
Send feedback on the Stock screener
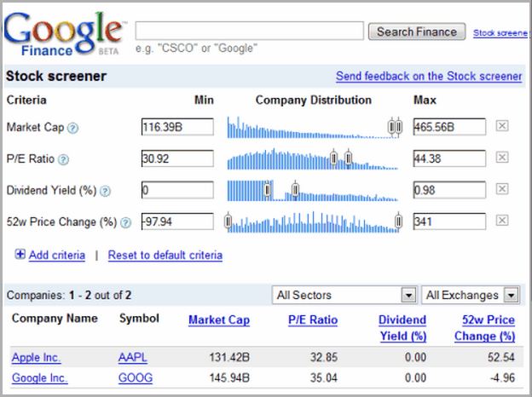429,76
